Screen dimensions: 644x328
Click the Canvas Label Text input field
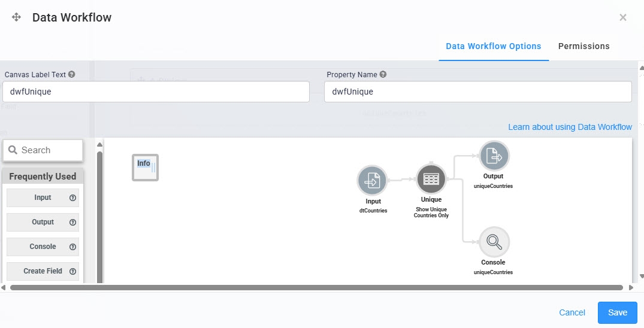point(156,92)
